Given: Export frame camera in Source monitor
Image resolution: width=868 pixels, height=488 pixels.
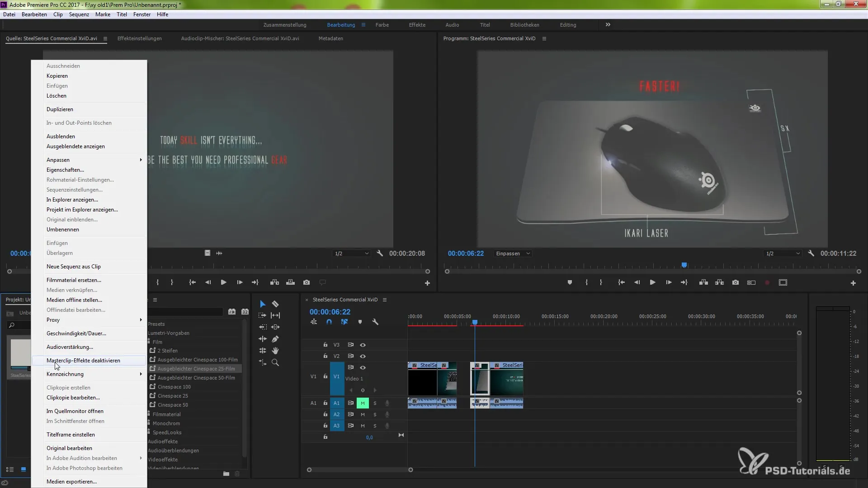Looking at the screenshot, I should click(x=307, y=282).
